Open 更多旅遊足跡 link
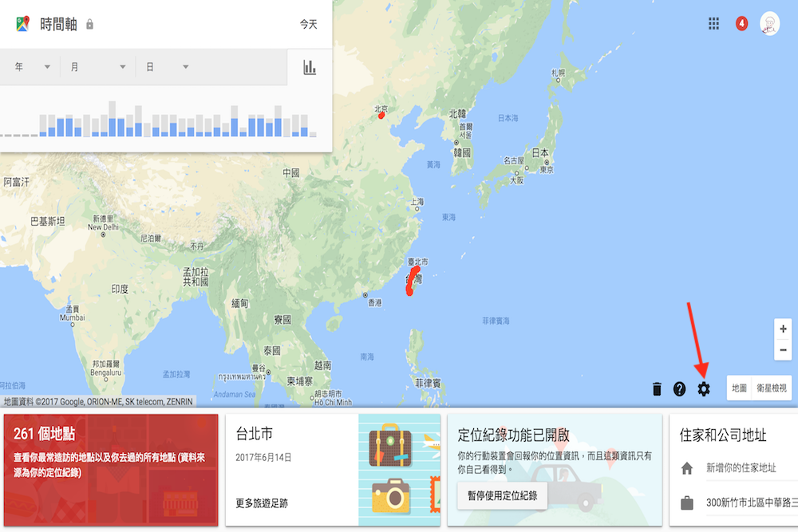This screenshot has height=532, width=798. click(x=263, y=504)
